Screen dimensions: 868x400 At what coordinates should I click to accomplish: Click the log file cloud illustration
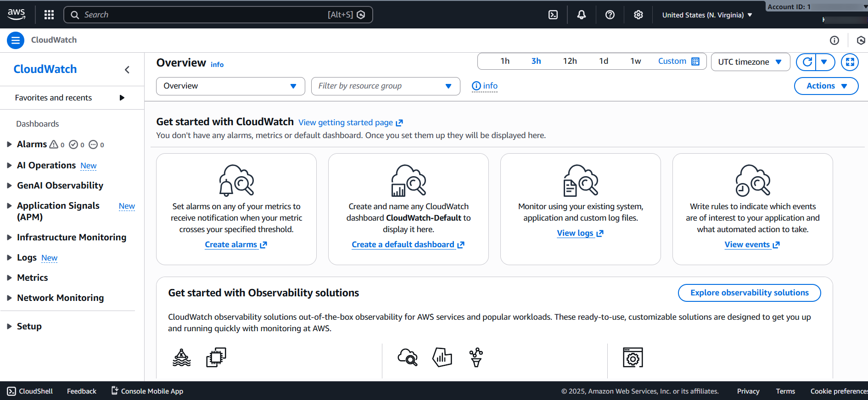581,180
